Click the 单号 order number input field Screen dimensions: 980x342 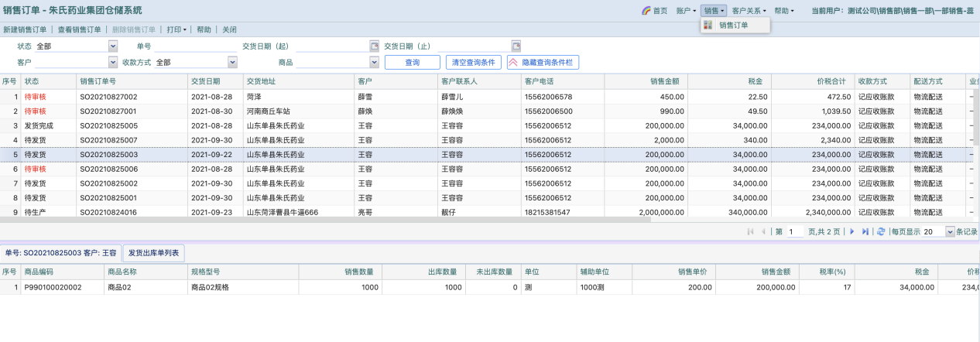coord(196,46)
